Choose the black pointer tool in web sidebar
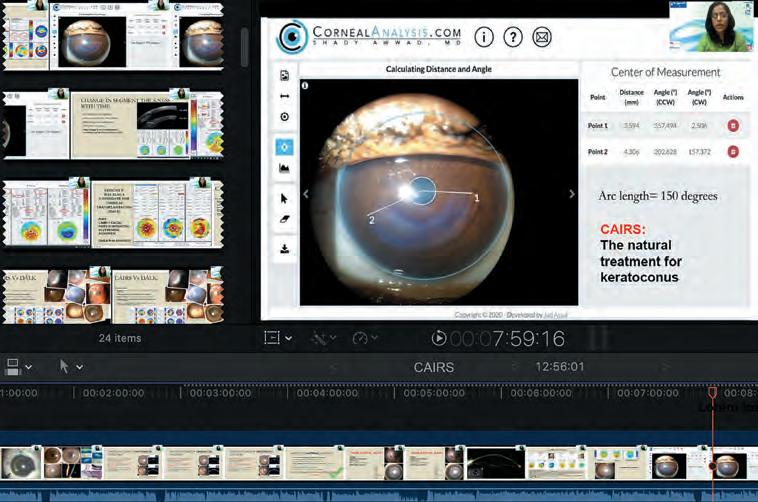Image resolution: width=758 pixels, height=502 pixels. pyautogui.click(x=284, y=198)
